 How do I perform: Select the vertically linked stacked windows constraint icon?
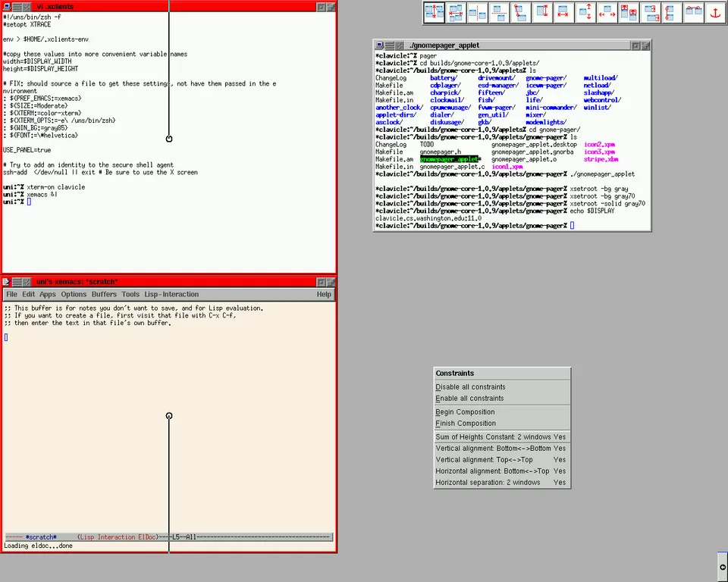point(672,13)
